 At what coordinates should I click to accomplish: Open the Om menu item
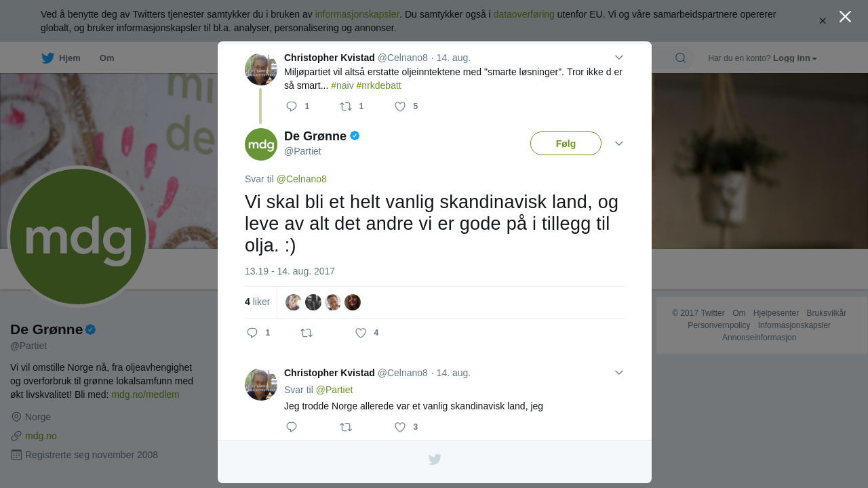[106, 58]
